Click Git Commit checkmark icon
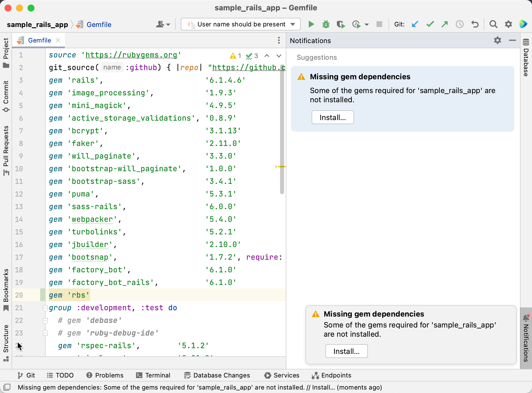Screen dimensions: 532x393 tap(430, 24)
